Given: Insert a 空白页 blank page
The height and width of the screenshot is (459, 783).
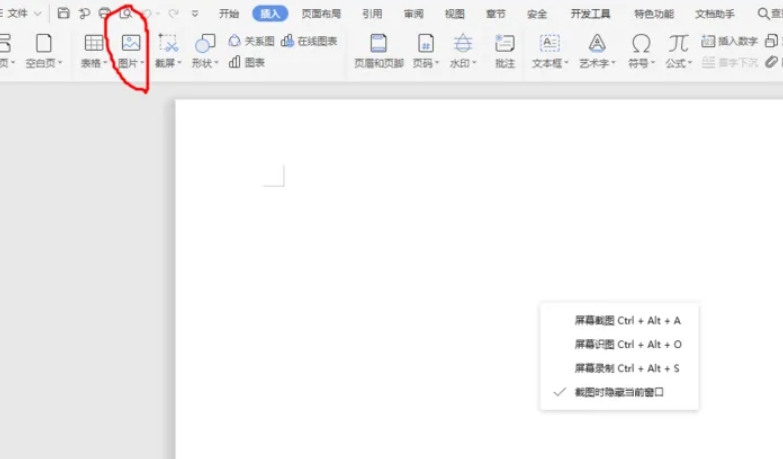Looking at the screenshot, I should (x=43, y=44).
